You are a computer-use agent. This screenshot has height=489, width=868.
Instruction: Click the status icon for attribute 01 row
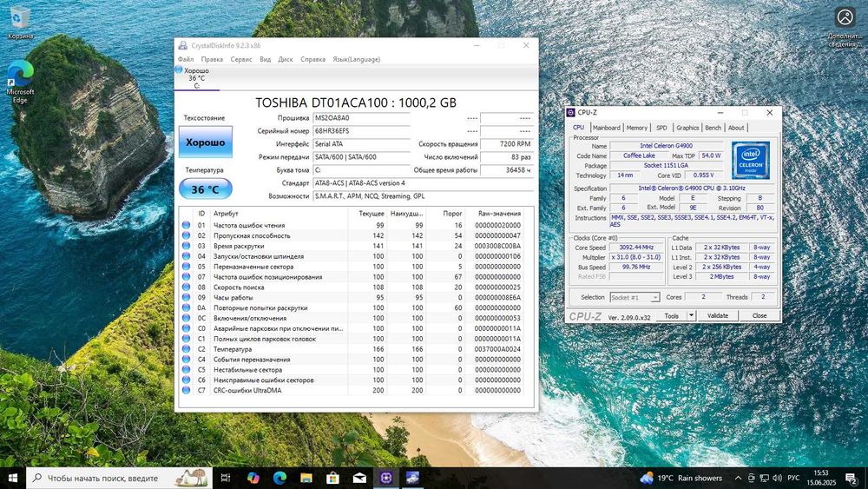(186, 226)
